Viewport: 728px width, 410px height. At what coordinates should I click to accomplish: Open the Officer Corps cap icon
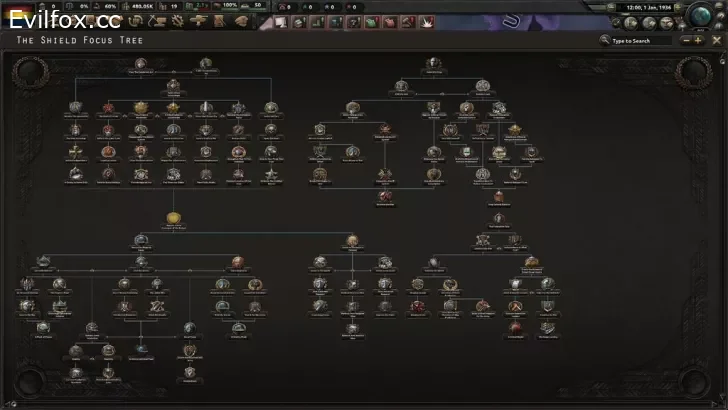pos(240,21)
